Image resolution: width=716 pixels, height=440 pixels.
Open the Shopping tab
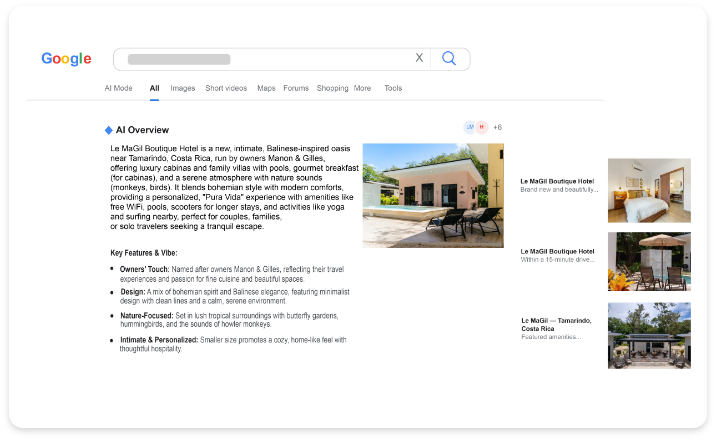pyautogui.click(x=332, y=88)
